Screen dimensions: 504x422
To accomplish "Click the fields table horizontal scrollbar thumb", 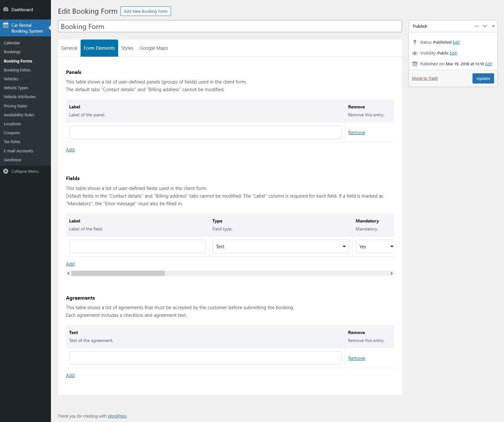I will [118, 273].
